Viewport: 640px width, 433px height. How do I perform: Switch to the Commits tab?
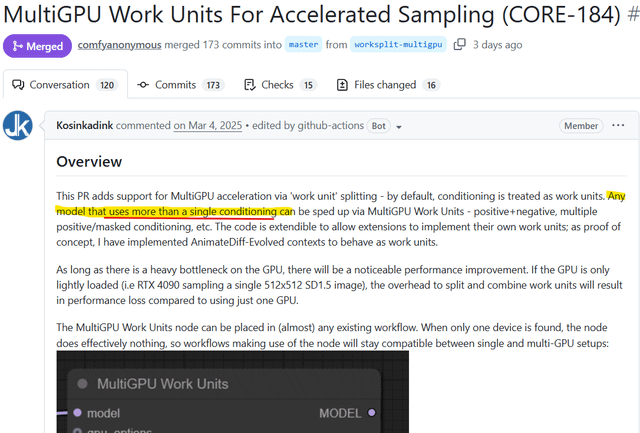click(x=180, y=85)
